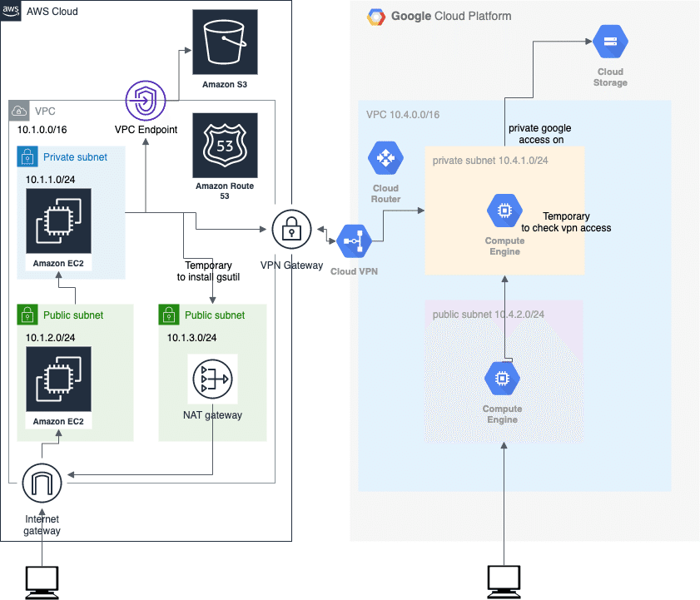Select the '10.1.1.0/24' text
The image size is (700, 600).
coord(50,180)
